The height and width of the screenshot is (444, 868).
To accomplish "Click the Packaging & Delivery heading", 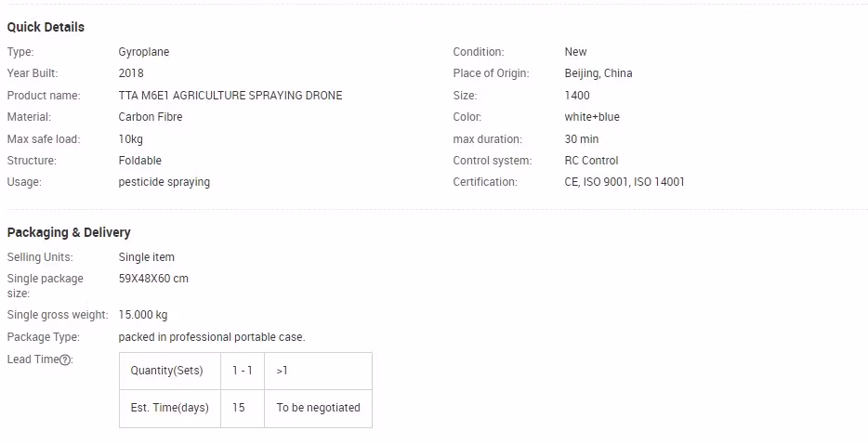I will tap(69, 232).
